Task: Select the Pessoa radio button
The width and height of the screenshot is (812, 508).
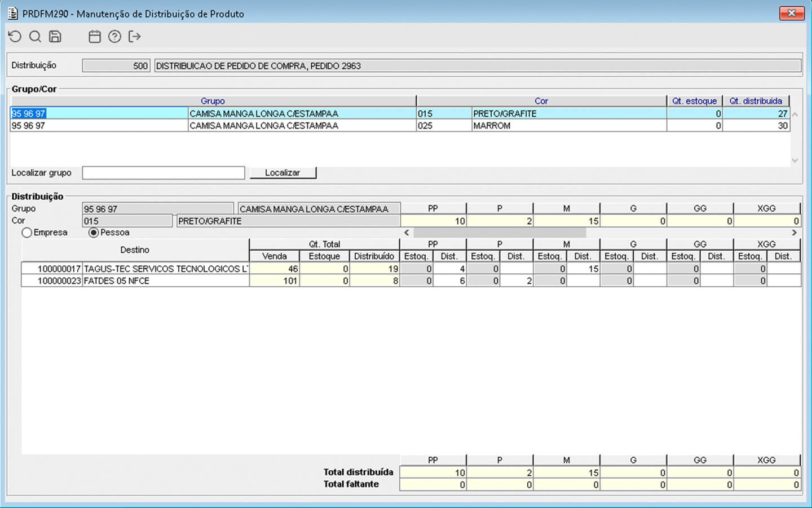Action: [x=94, y=233]
